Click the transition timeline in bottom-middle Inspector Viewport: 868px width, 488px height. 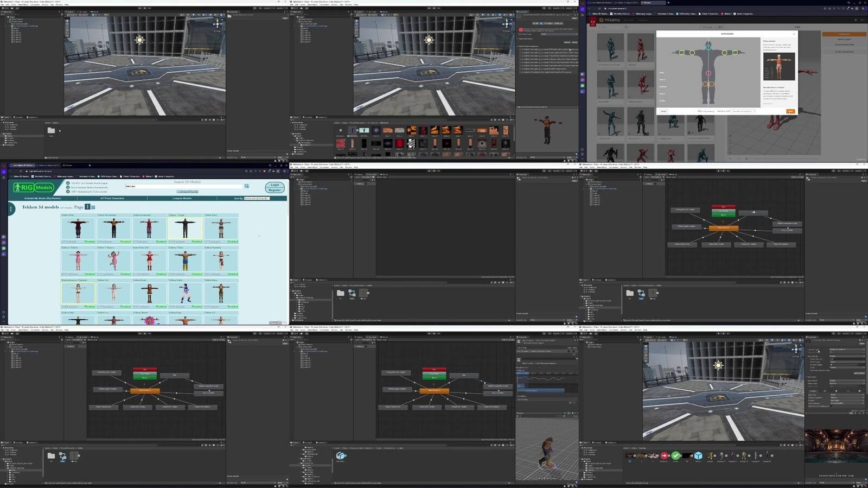(546, 382)
